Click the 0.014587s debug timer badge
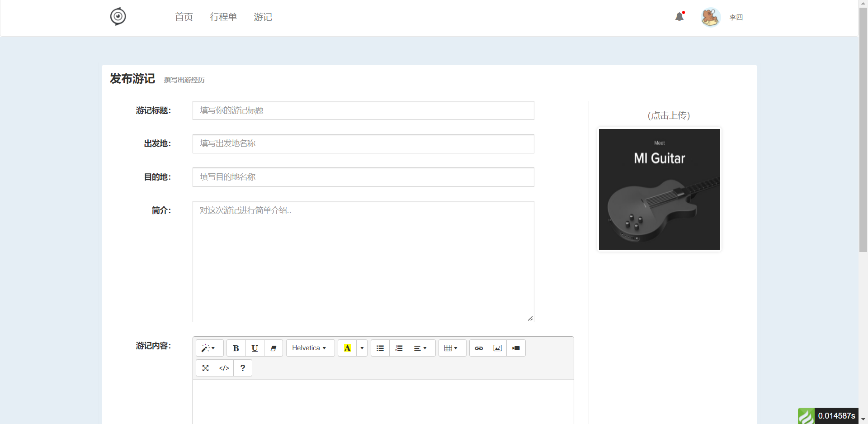Viewport: 868px width, 424px height. (x=836, y=416)
